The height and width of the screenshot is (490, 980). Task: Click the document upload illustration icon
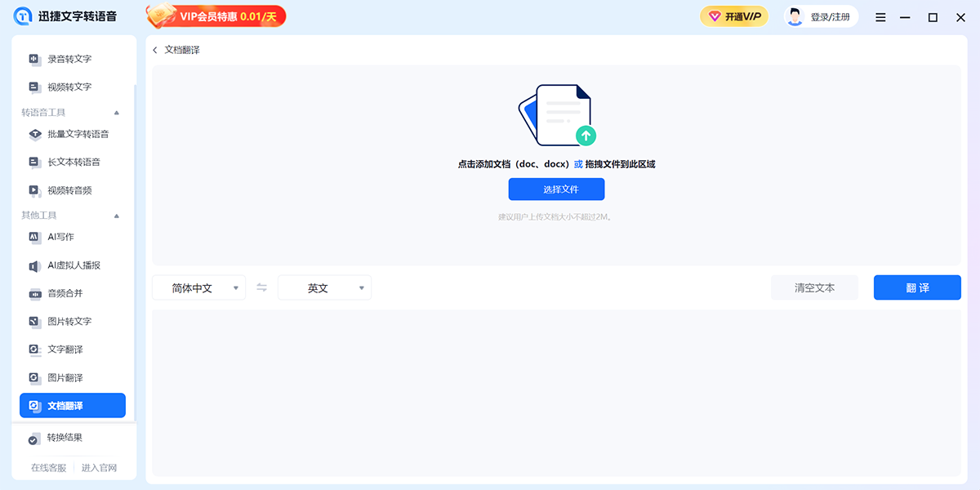556,114
